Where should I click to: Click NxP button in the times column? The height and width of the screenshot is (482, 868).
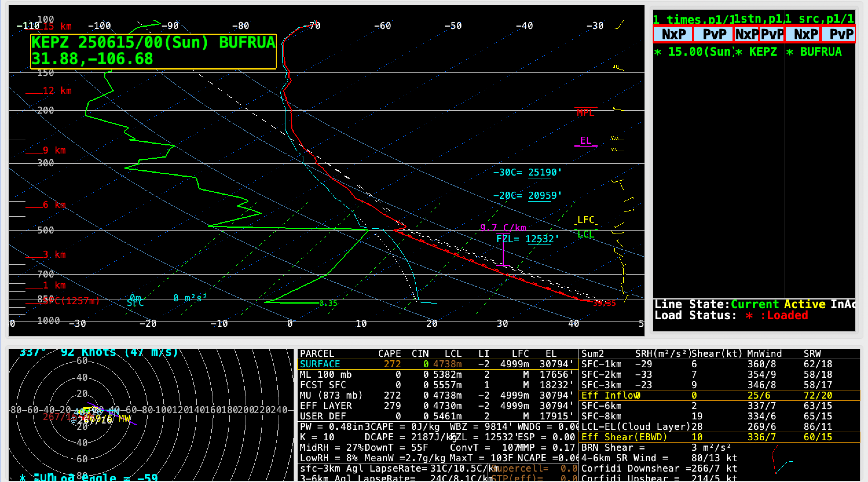(x=673, y=34)
